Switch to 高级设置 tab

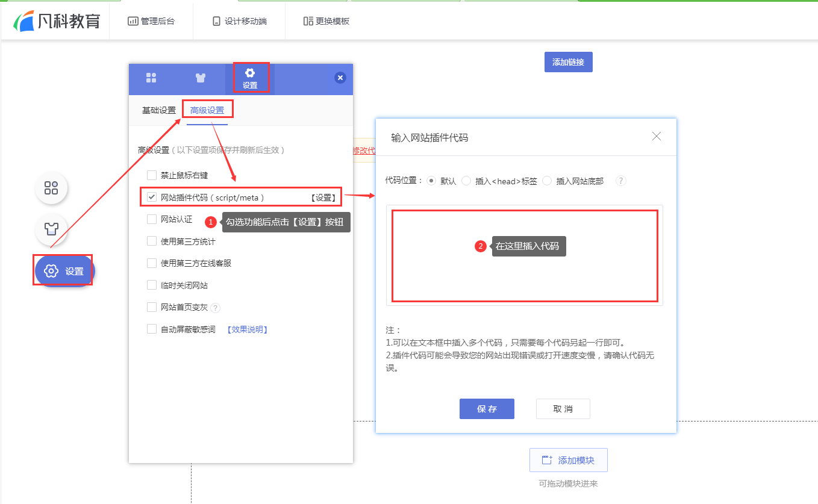click(x=207, y=110)
